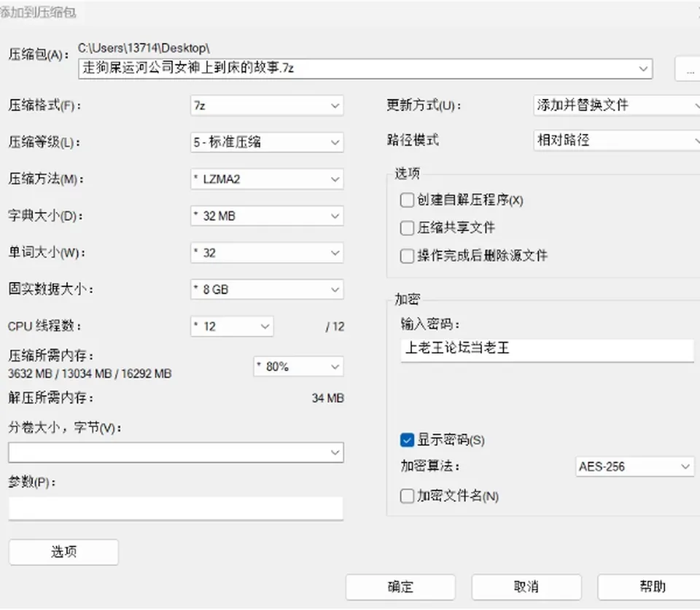
Task: Click the archive path text C:\Users\13714\Desktop\
Action: pos(144,48)
